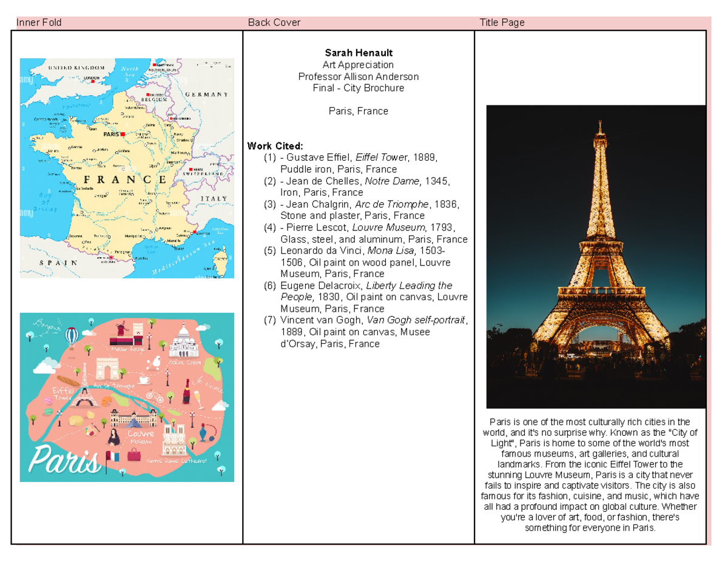The image size is (728, 562).
Task: Select the Mona Lisa portrait icon
Action: 113,437
